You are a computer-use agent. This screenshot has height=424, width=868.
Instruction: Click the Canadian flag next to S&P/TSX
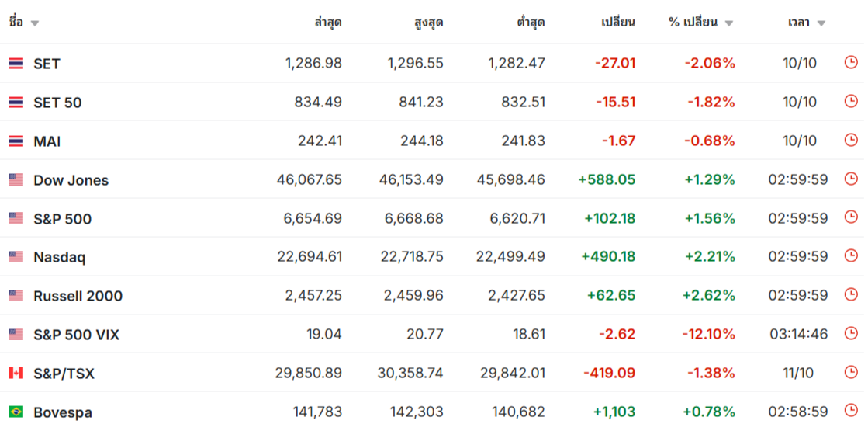[16, 374]
